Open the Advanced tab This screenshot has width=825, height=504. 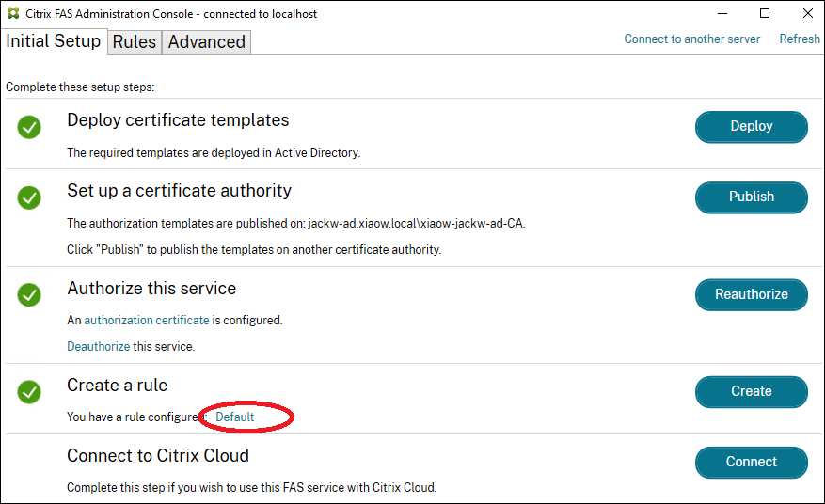coord(207,42)
